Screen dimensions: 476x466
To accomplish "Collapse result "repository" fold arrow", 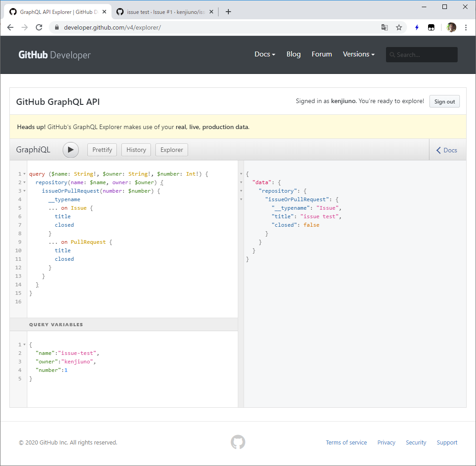I will click(x=241, y=191).
